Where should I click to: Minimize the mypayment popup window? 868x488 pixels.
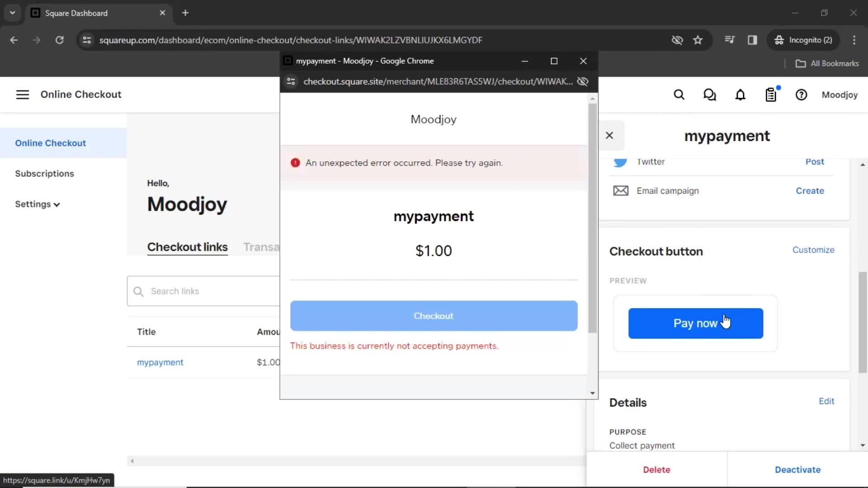(x=525, y=61)
